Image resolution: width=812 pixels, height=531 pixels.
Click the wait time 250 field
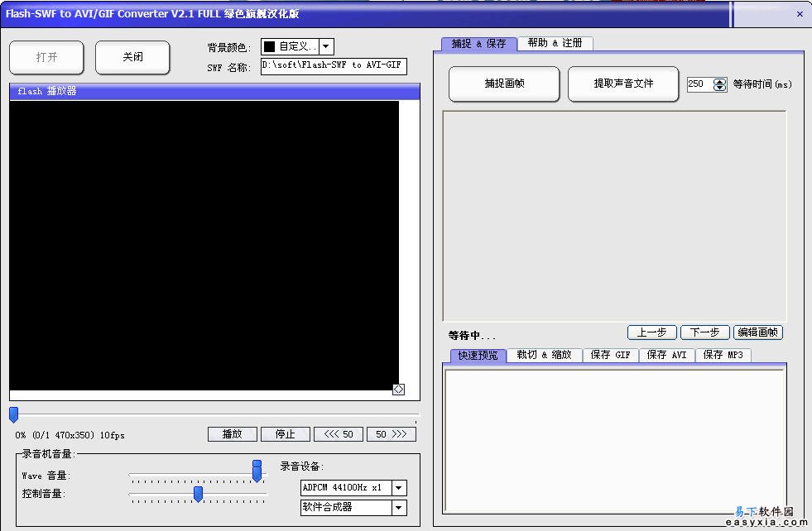click(x=699, y=84)
